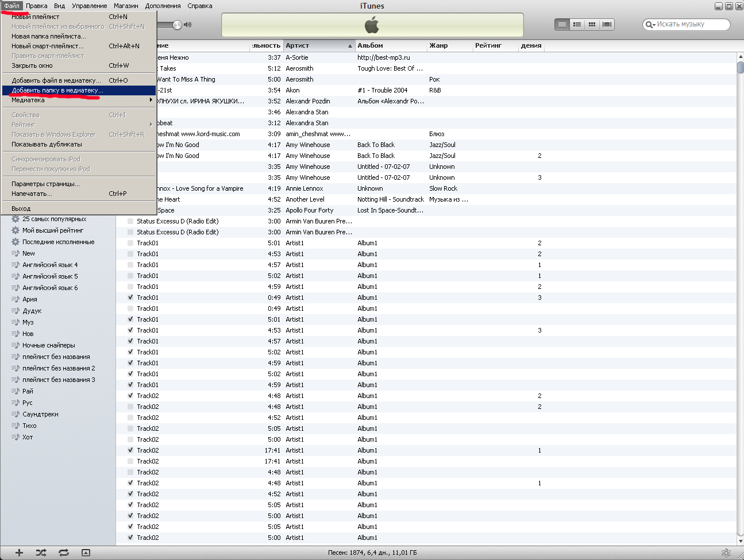Toggle repeat mode icon at bottom
The width and height of the screenshot is (744, 560).
[x=63, y=553]
